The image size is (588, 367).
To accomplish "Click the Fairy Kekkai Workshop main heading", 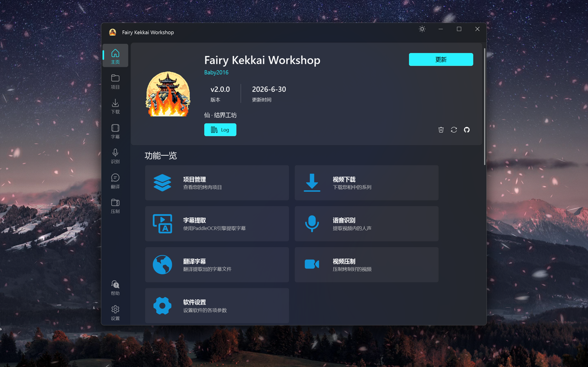I will pyautogui.click(x=262, y=60).
